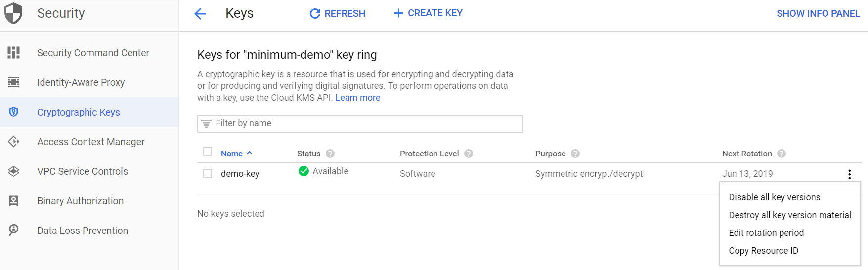The image size is (868, 270).
Task: Click the Jun 13, 2019 rotation date
Action: click(747, 174)
